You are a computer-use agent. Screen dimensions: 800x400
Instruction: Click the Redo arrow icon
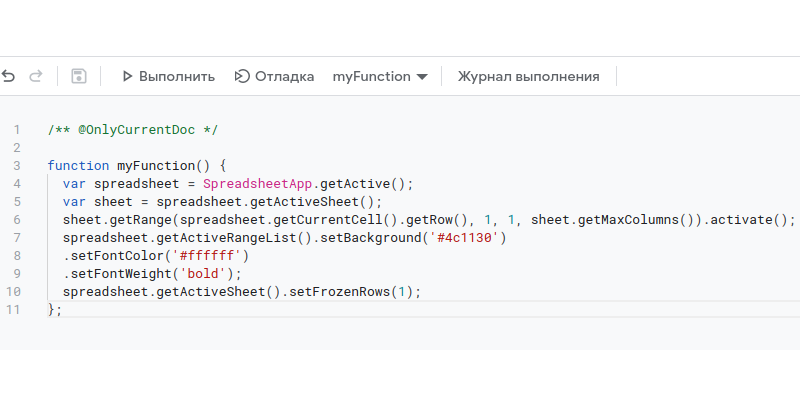click(x=36, y=76)
